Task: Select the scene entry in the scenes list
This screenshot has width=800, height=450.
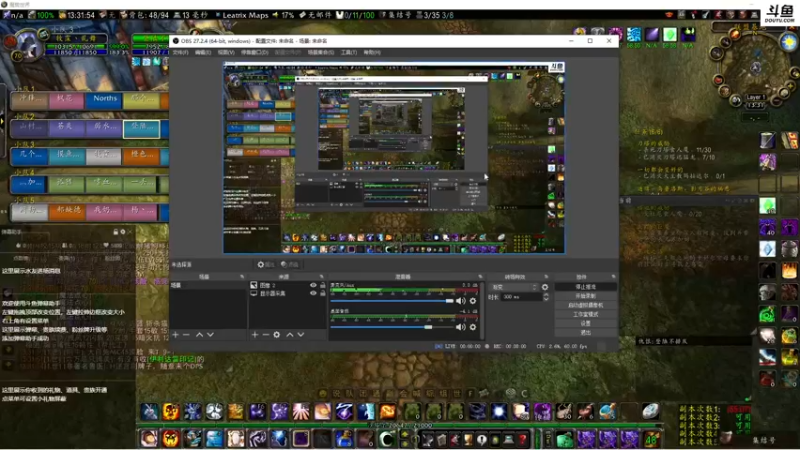Action: click(x=208, y=286)
